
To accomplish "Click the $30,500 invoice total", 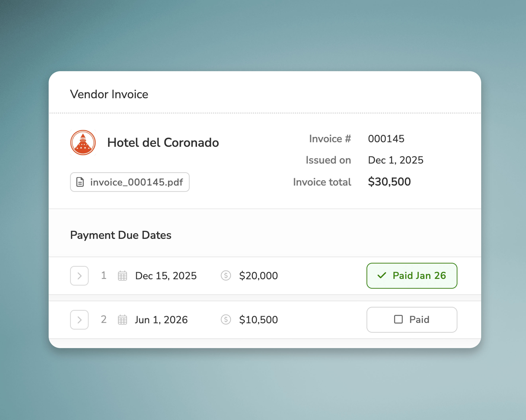I will (x=389, y=182).
